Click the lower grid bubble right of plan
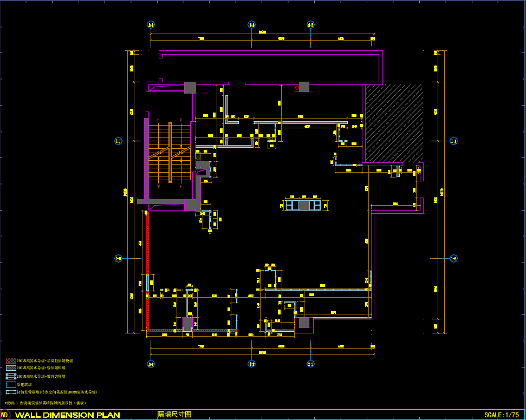The image size is (526, 420). tap(453, 258)
